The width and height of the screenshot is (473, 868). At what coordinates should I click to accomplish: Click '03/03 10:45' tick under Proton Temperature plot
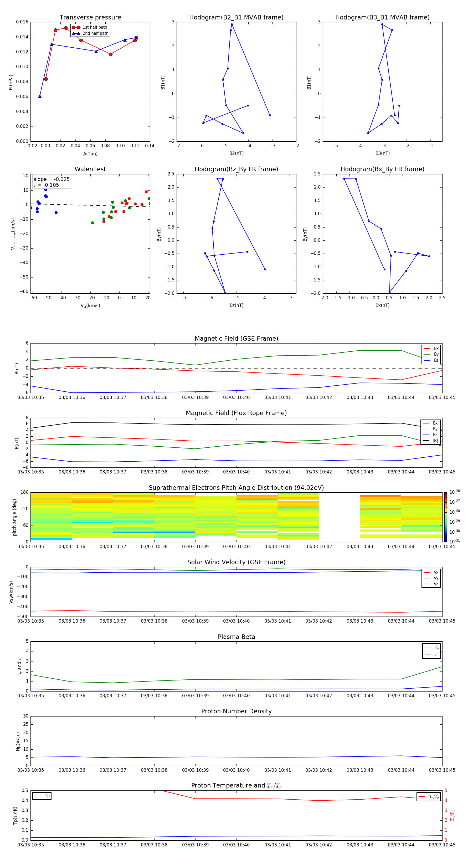click(442, 845)
